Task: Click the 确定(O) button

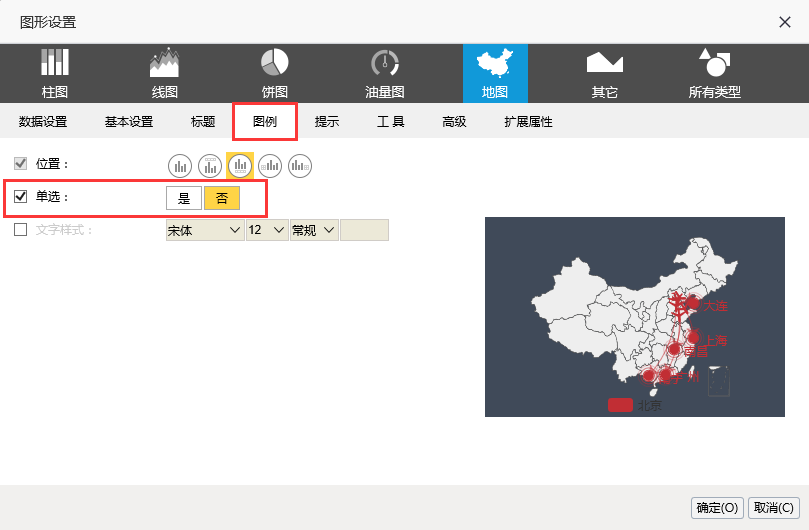Action: [717, 508]
